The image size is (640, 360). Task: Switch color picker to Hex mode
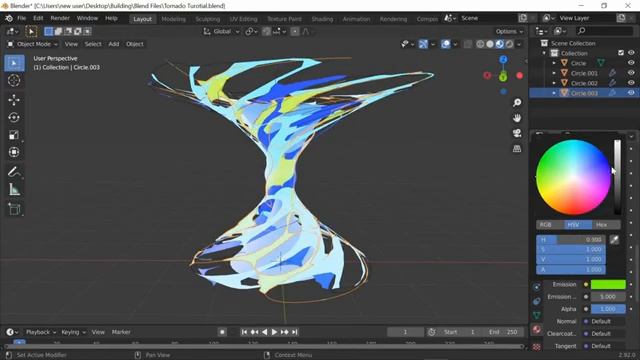click(607, 225)
